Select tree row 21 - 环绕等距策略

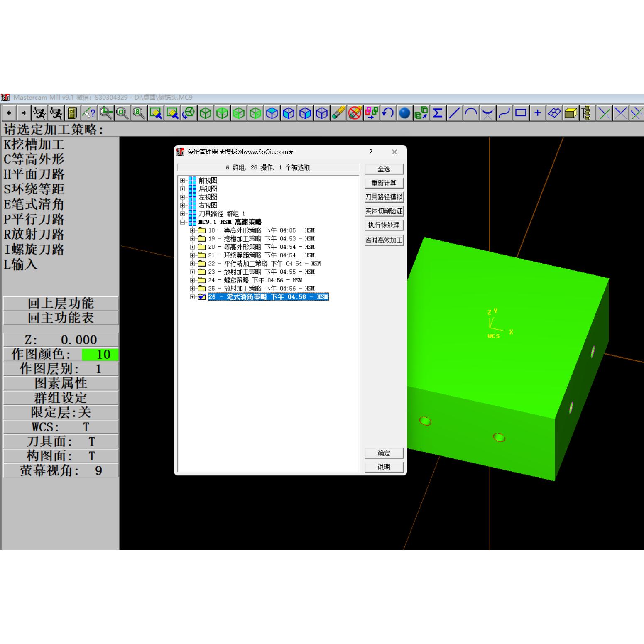point(262,255)
